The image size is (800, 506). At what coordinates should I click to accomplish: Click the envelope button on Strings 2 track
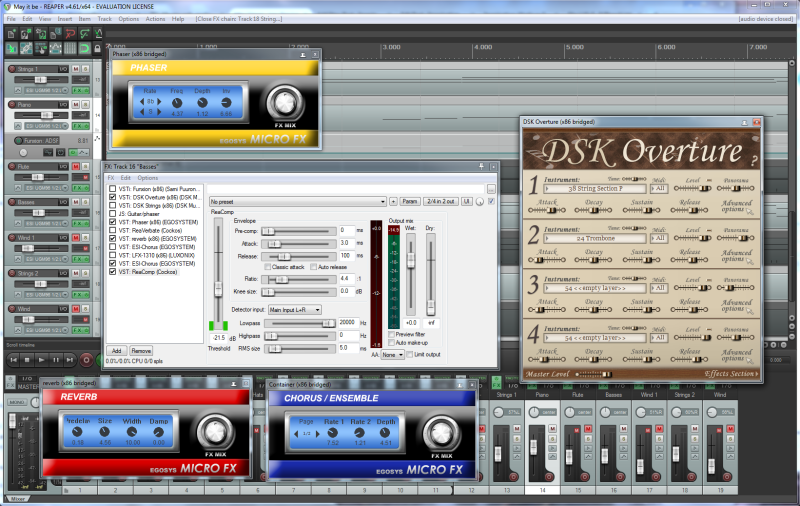click(x=18, y=295)
